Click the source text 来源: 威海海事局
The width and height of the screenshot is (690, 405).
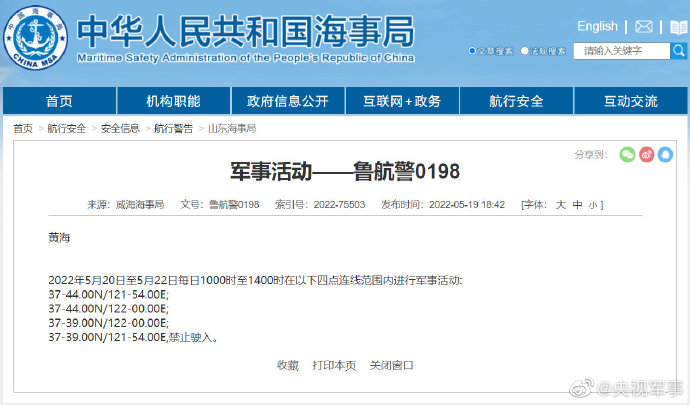coord(125,205)
